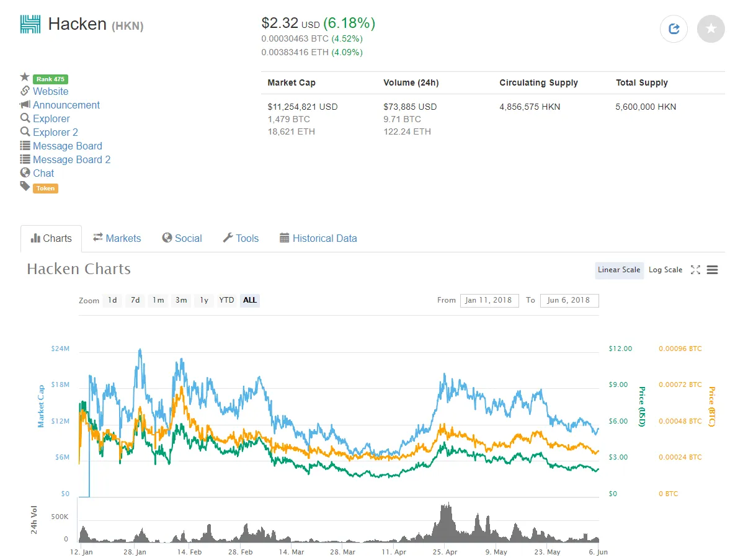Open the Message Board link
This screenshot has width=743, height=560.
[x=67, y=146]
